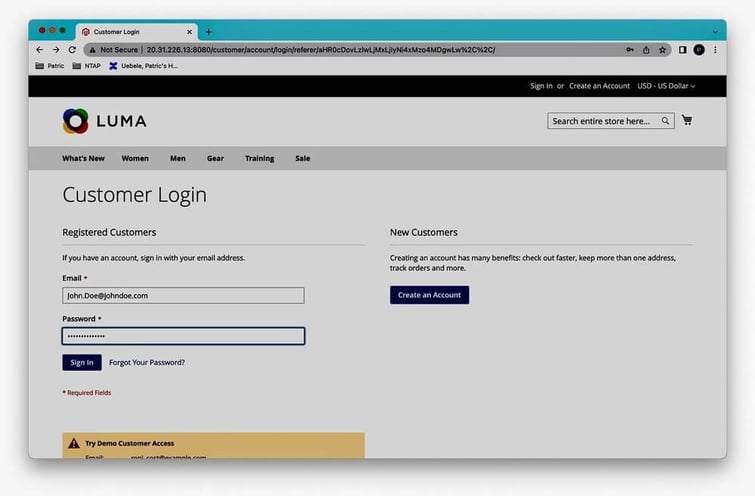
Task: Open the Chrome three-dot menu
Action: click(x=715, y=49)
